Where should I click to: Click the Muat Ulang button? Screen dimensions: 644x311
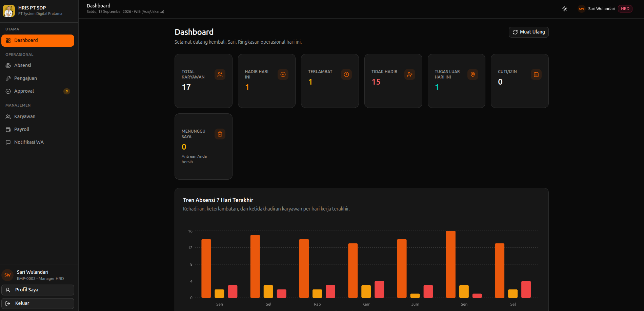528,32
